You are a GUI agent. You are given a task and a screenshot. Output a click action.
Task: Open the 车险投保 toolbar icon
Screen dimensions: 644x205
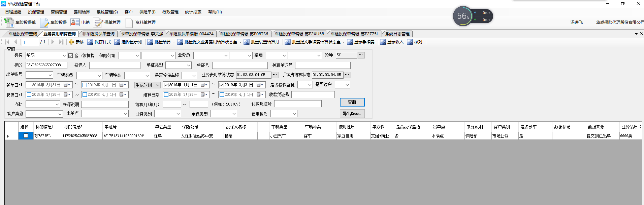coord(44,23)
